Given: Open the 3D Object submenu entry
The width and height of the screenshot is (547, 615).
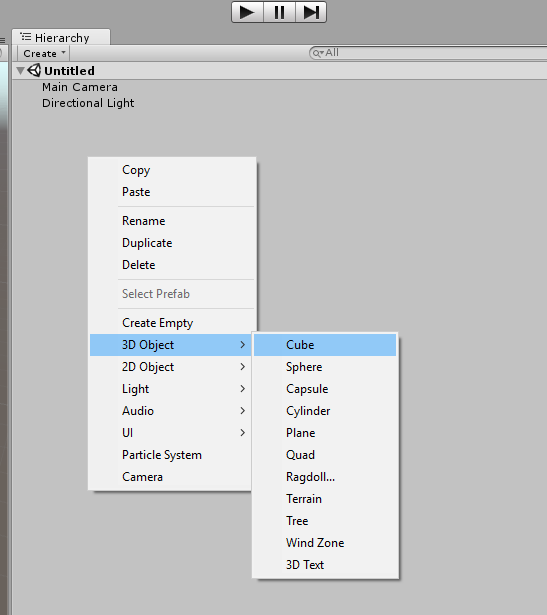Looking at the screenshot, I should tap(171, 345).
